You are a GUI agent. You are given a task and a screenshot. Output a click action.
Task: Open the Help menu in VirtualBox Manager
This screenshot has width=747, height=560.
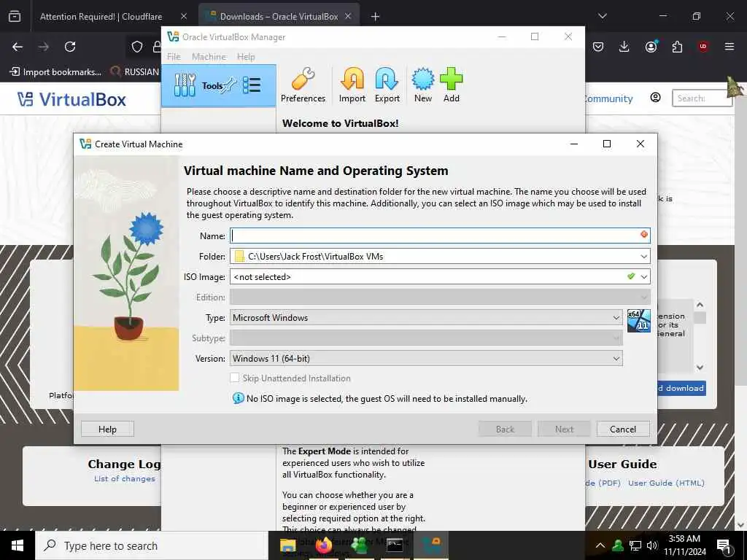click(x=246, y=57)
